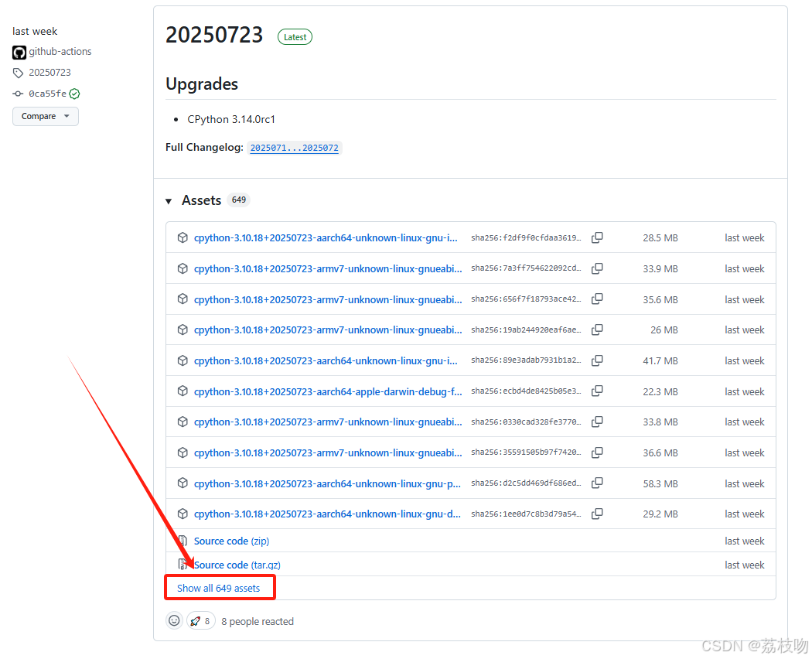Click hash text sha256:d2c5dd469df686ed
The height and width of the screenshot is (659, 812).
[526, 483]
